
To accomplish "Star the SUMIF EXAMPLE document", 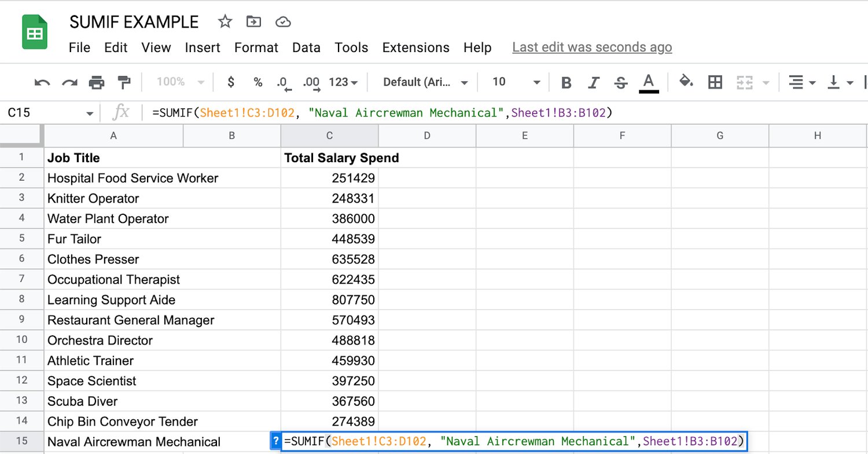I will 225,22.
